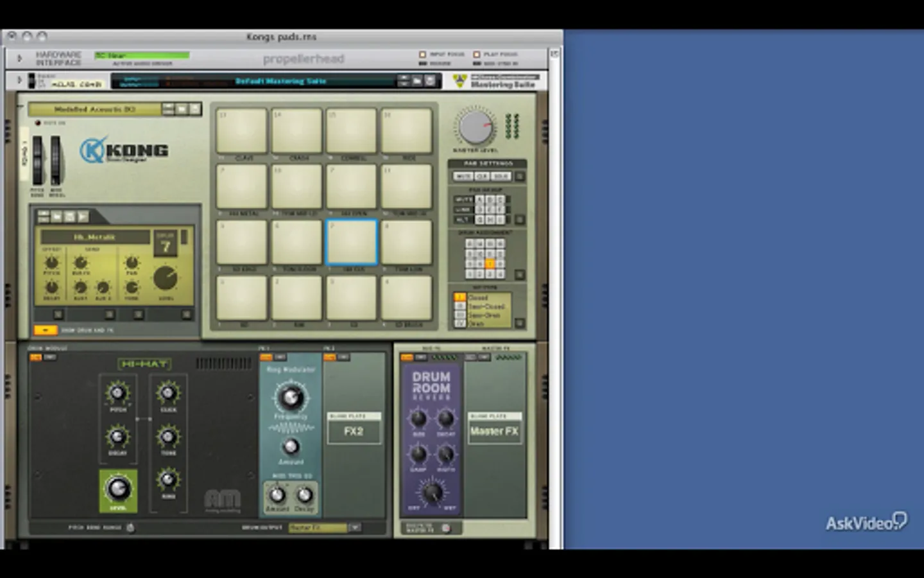Hit the RIDE pad
This screenshot has width=924, height=578.
[407, 130]
